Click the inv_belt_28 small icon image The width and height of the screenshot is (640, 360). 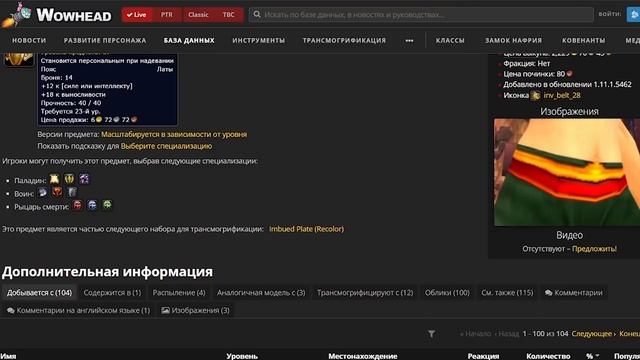click(536, 96)
